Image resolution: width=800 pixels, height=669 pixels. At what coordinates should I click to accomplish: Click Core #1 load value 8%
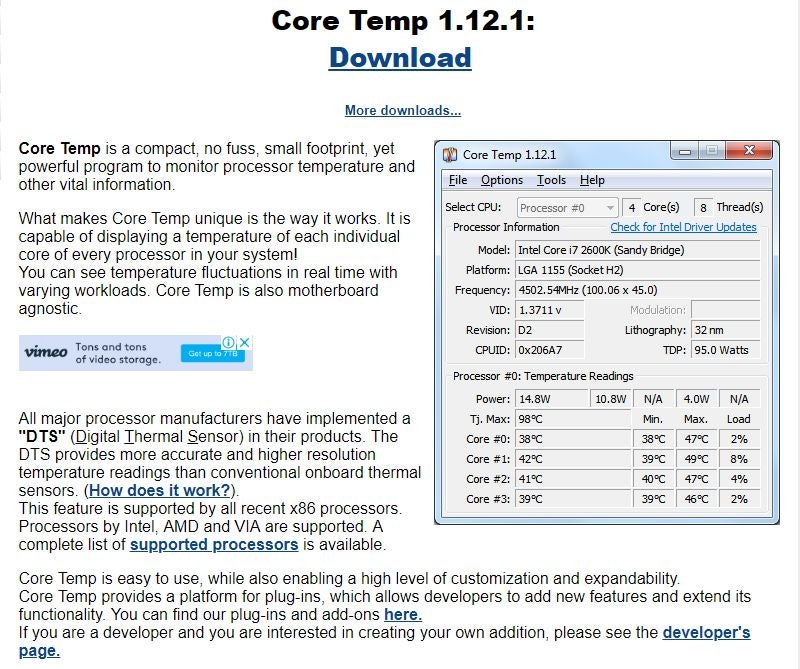pos(739,459)
